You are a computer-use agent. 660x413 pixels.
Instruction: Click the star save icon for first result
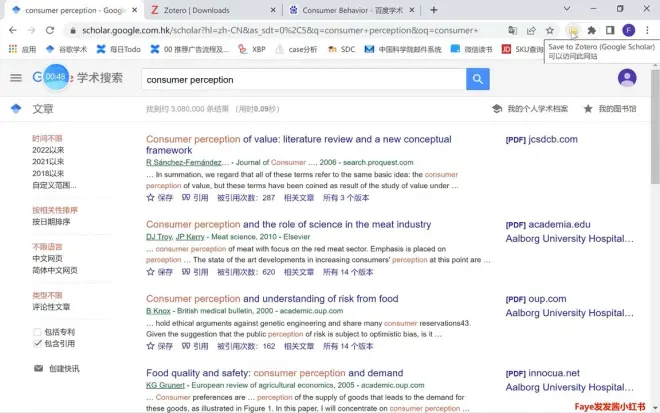150,197
